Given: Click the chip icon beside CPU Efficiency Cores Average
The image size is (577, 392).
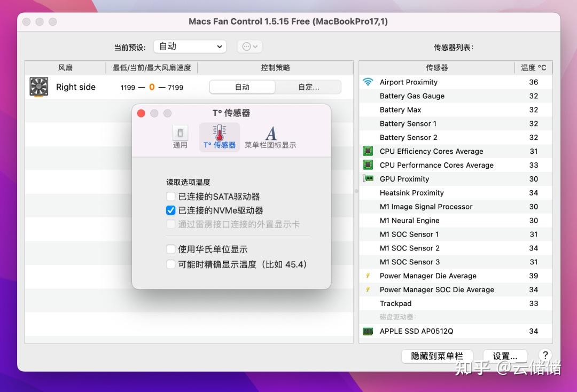Looking at the screenshot, I should pyautogui.click(x=368, y=151).
